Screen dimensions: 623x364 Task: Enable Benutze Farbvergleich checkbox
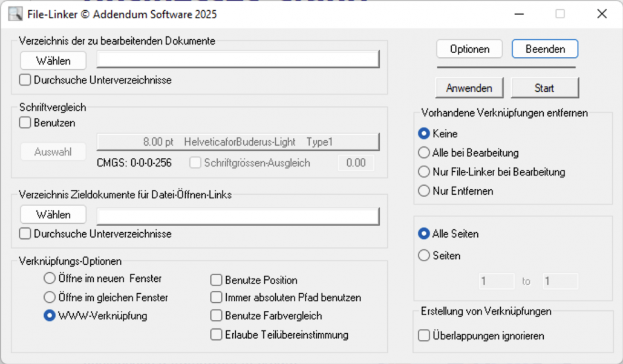(x=216, y=316)
